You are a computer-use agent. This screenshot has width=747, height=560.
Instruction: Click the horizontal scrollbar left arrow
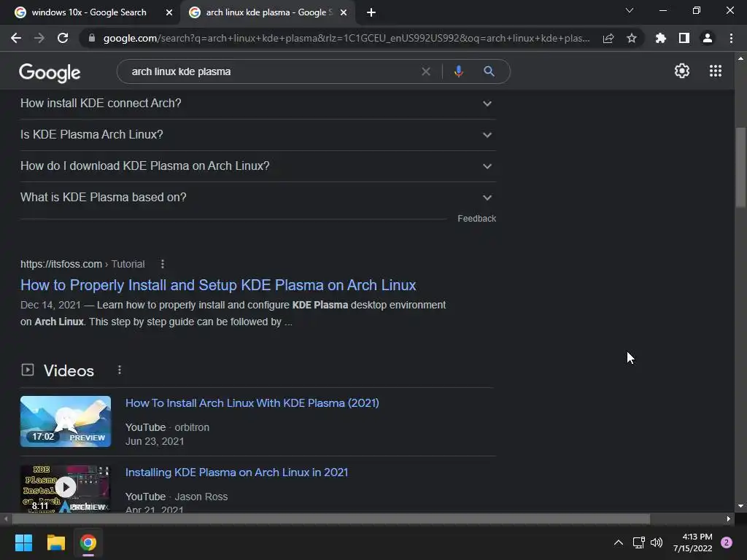tap(6, 518)
